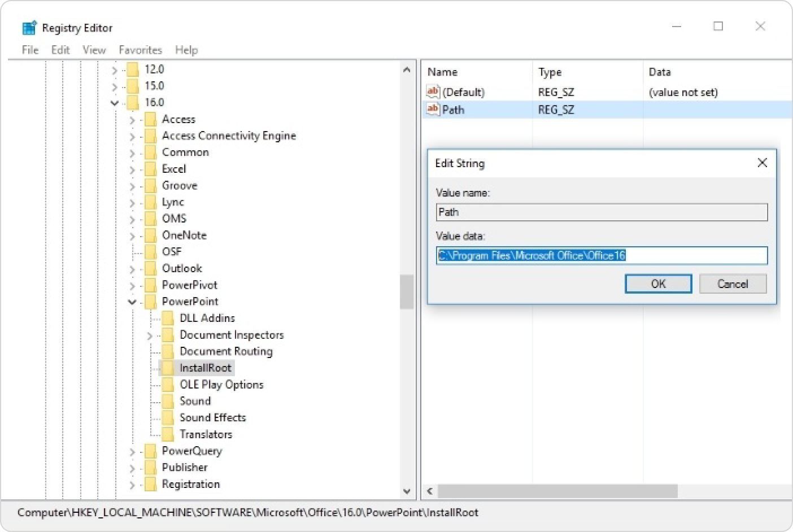Viewport: 793px width, 532px height.
Task: Select the Sound key
Action: pos(195,401)
